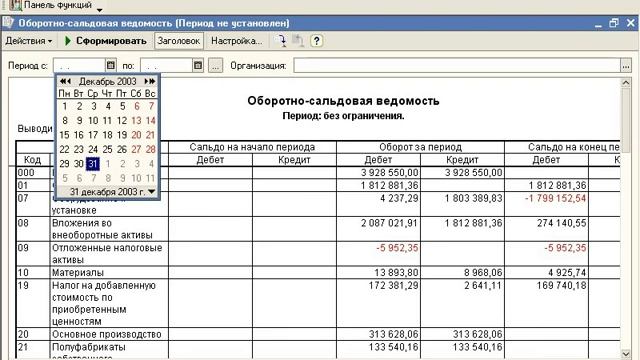
Task: Click the report window title icon
Action: coord(8,22)
